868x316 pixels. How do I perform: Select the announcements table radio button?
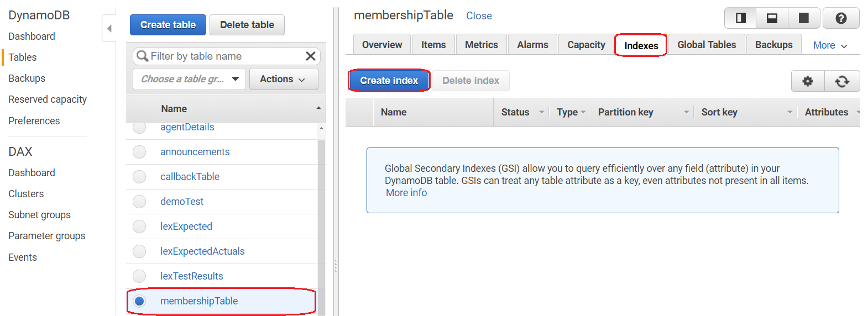click(139, 152)
